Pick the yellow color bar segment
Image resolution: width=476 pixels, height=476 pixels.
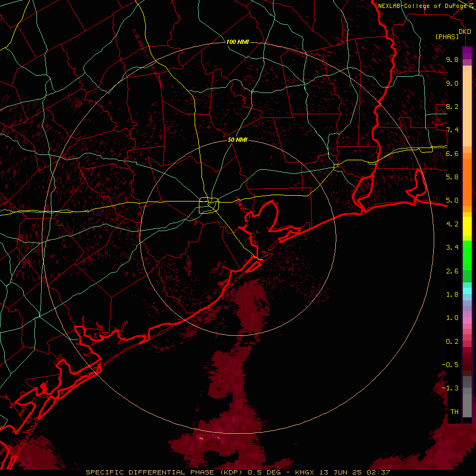(467, 226)
